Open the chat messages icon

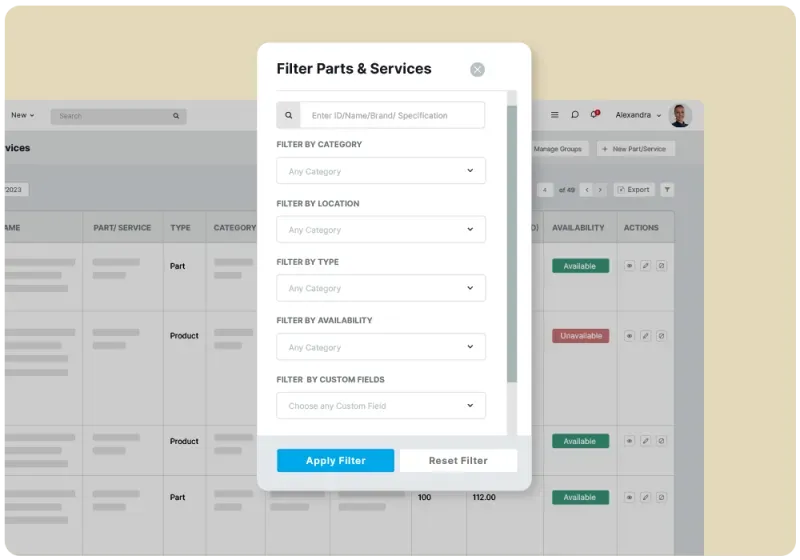(575, 115)
